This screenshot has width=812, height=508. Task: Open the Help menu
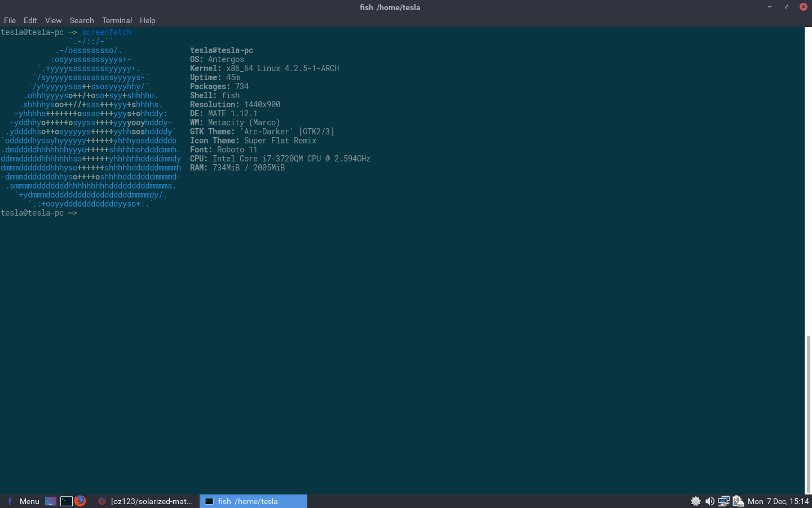tap(148, 20)
